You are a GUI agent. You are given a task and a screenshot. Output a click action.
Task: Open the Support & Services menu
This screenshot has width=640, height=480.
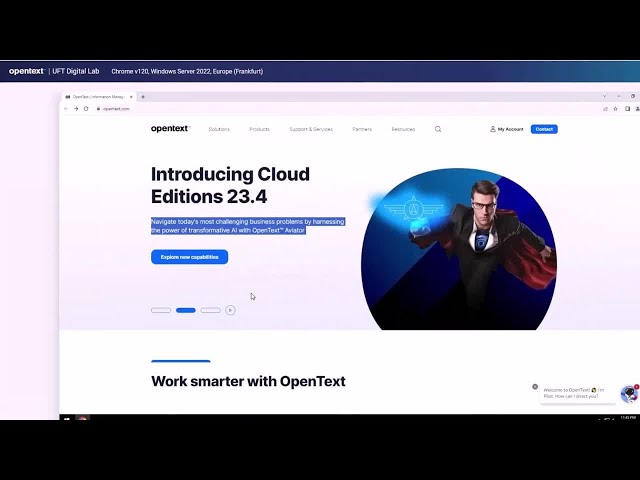[311, 129]
